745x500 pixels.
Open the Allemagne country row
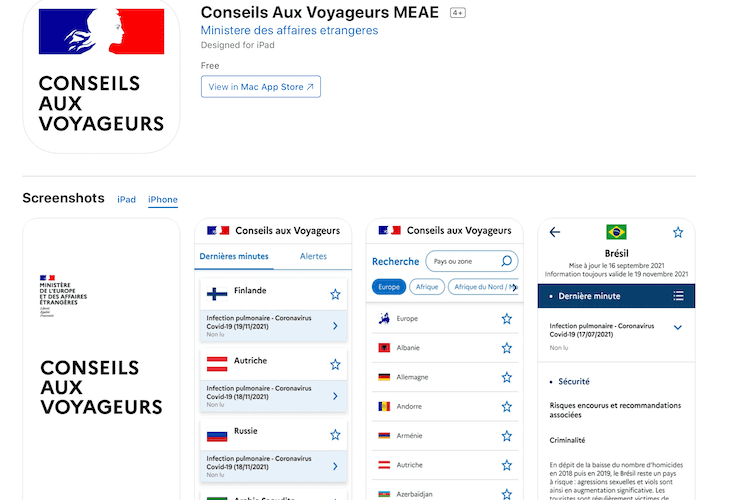coord(445,377)
